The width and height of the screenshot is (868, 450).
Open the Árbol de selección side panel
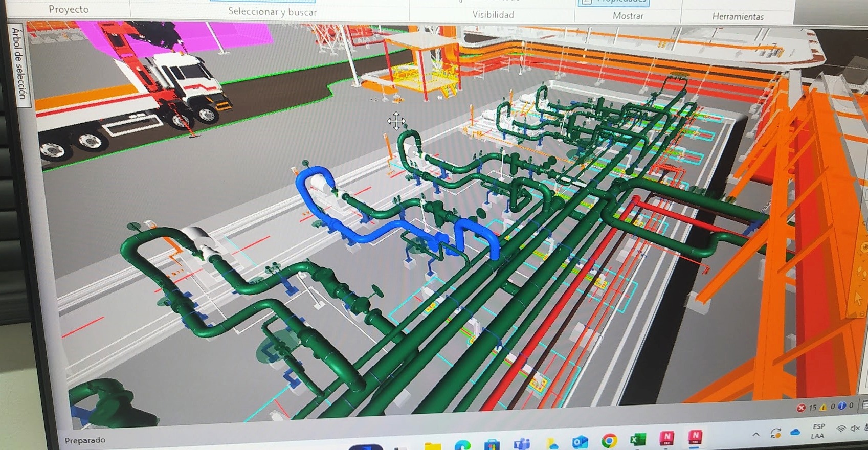coord(18,64)
